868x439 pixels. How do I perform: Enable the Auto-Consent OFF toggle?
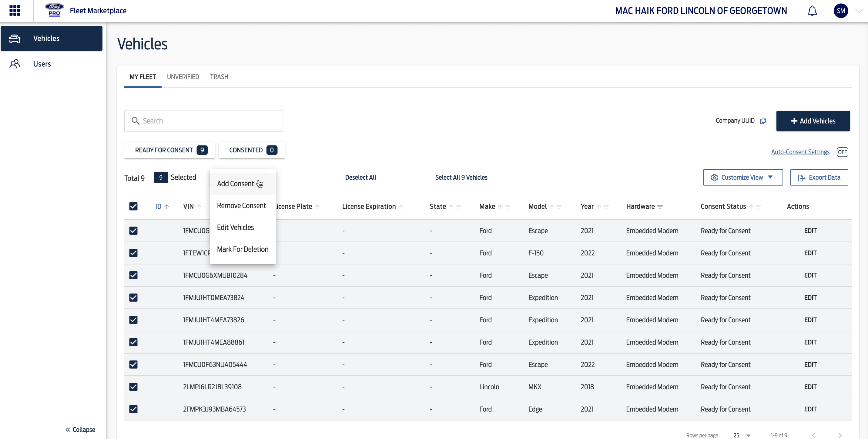click(x=843, y=152)
